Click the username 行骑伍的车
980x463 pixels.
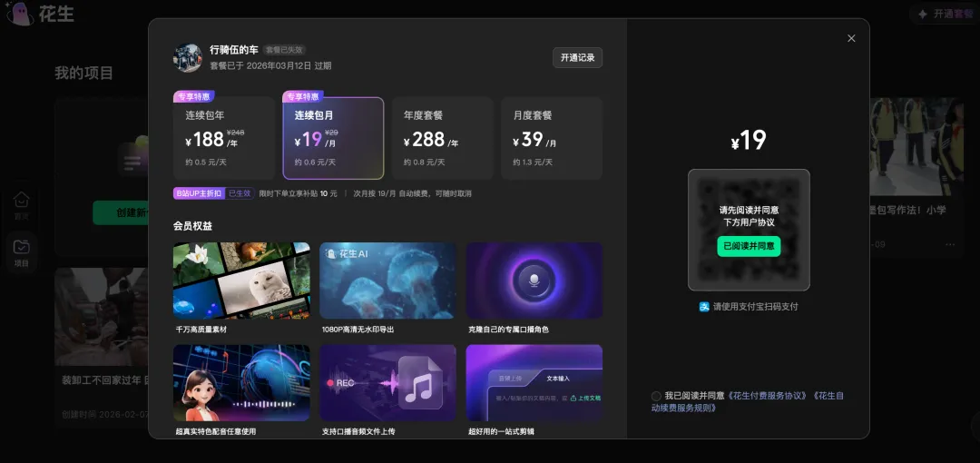pos(234,50)
